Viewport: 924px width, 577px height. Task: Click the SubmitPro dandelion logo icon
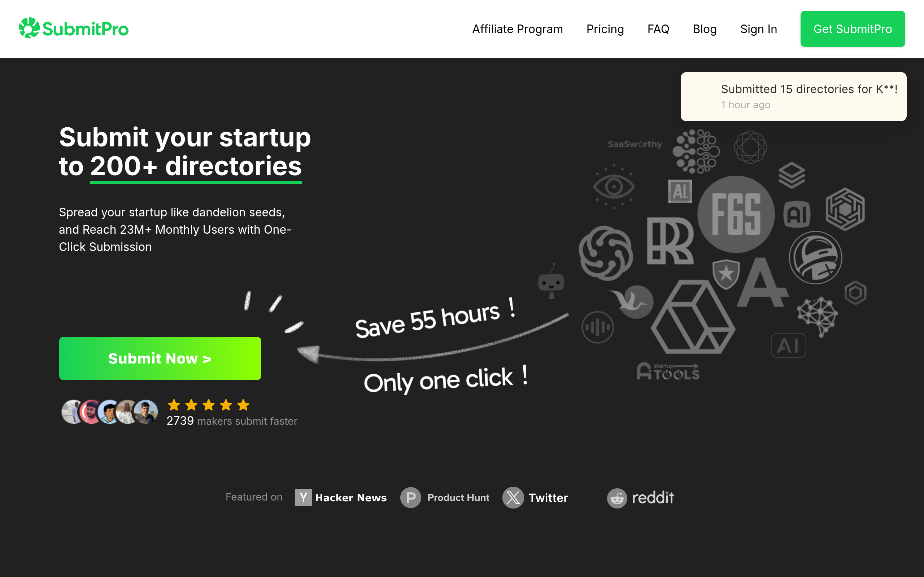(29, 28)
